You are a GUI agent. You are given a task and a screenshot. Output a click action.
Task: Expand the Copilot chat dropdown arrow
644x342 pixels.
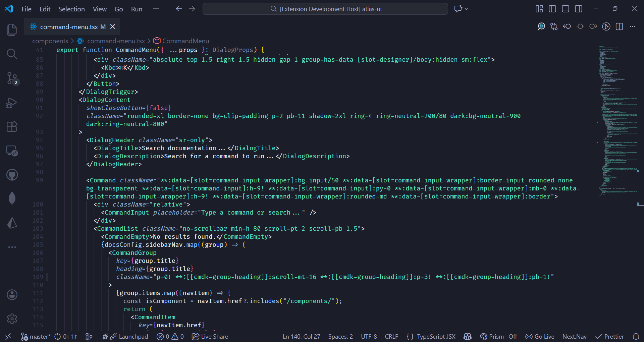point(467,9)
